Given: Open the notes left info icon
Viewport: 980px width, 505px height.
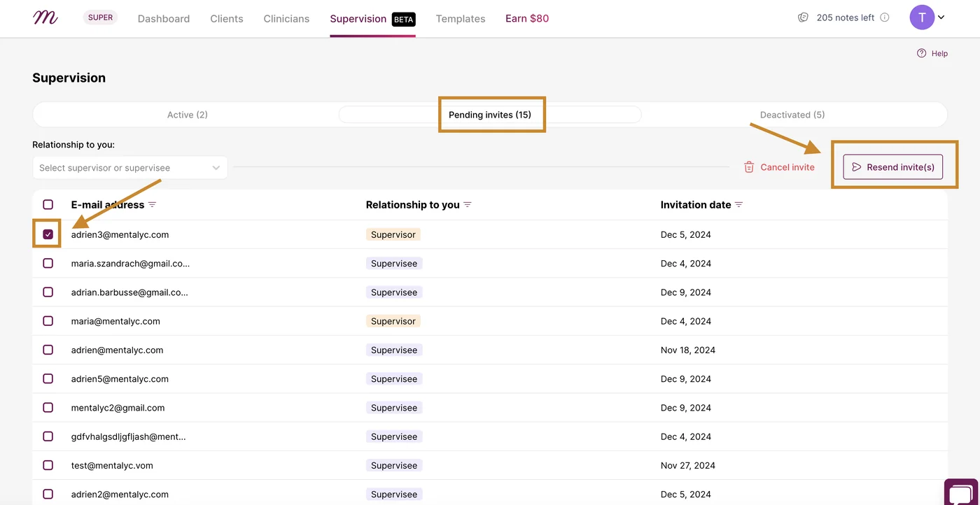Looking at the screenshot, I should click(x=885, y=17).
